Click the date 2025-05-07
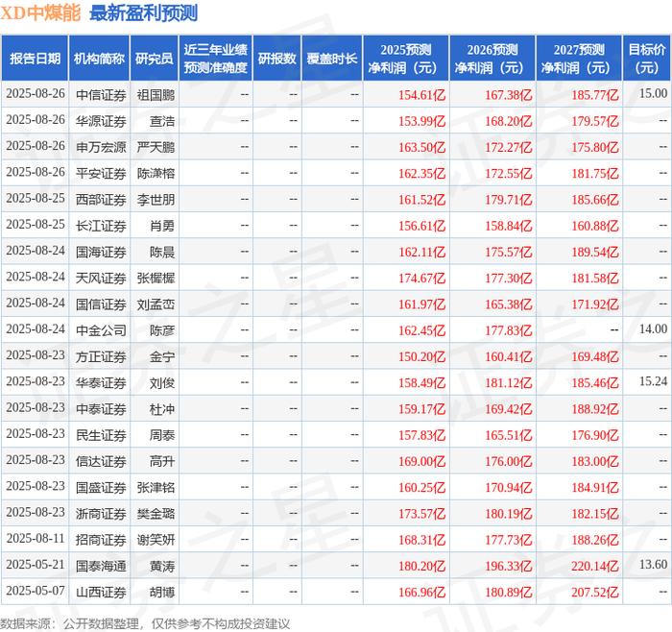 click(36, 590)
